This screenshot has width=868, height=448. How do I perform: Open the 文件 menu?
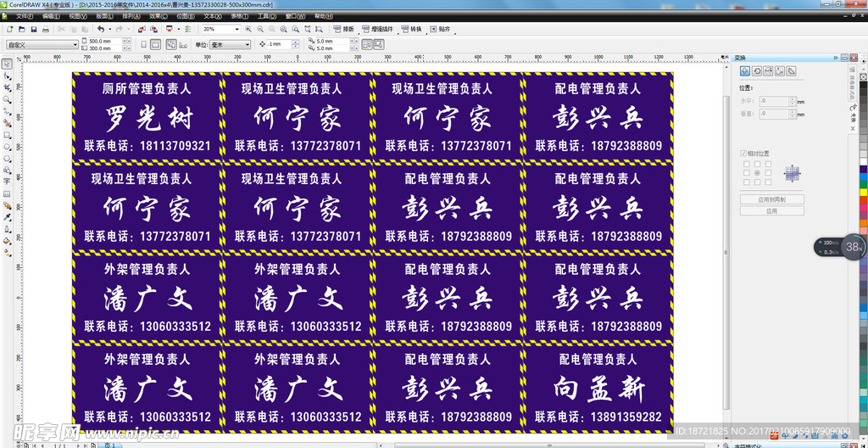click(x=25, y=17)
